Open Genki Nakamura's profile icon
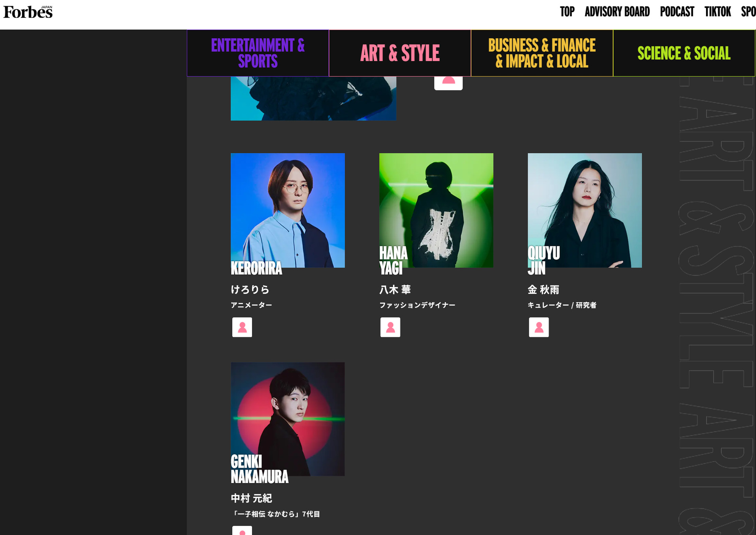The image size is (756, 535). (x=242, y=530)
